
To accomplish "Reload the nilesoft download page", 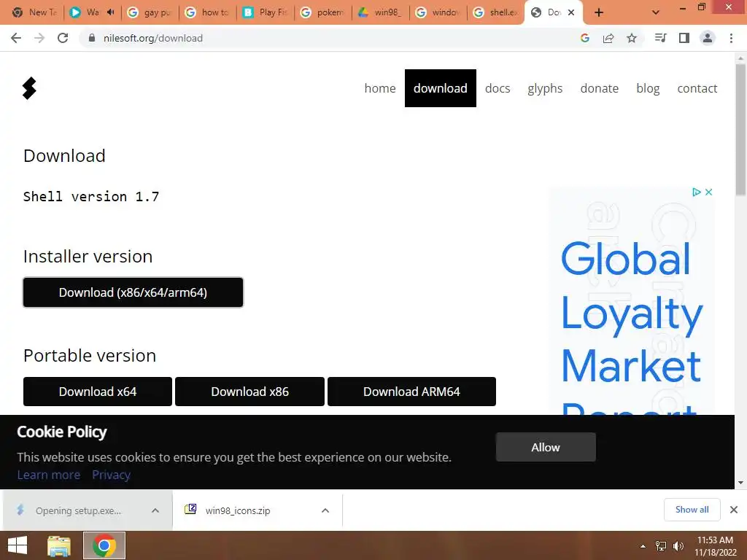I will [x=63, y=38].
